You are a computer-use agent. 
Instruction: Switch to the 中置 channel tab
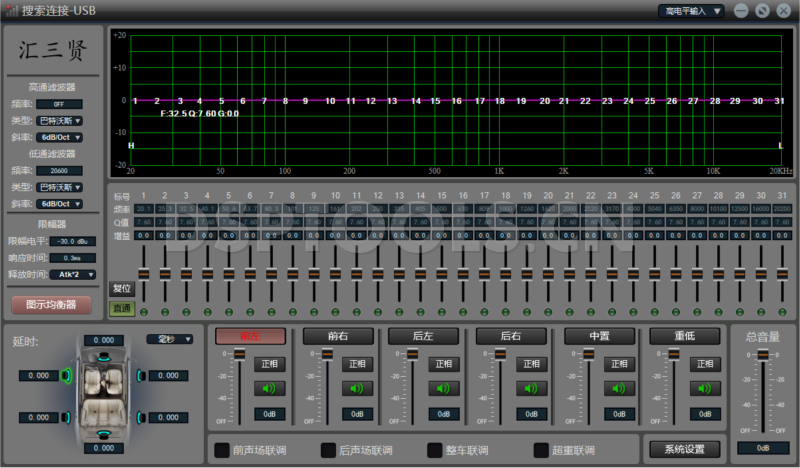598,336
